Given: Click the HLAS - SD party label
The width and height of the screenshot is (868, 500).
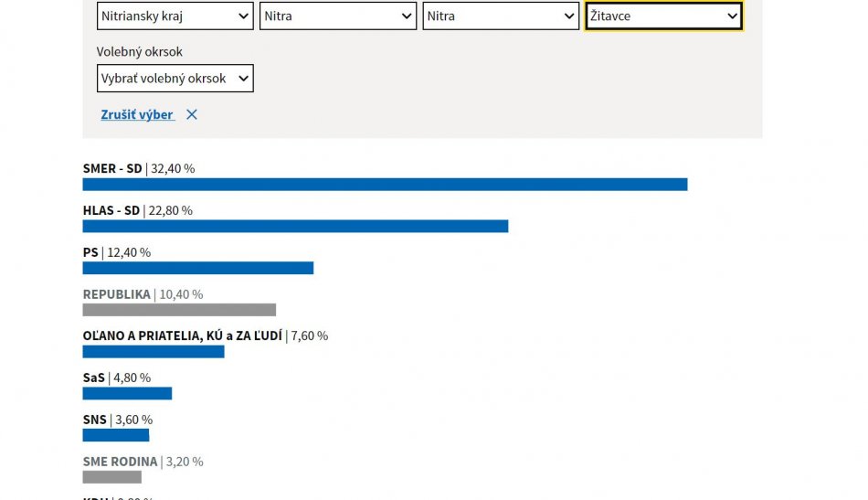Looking at the screenshot, I should pos(111,210).
